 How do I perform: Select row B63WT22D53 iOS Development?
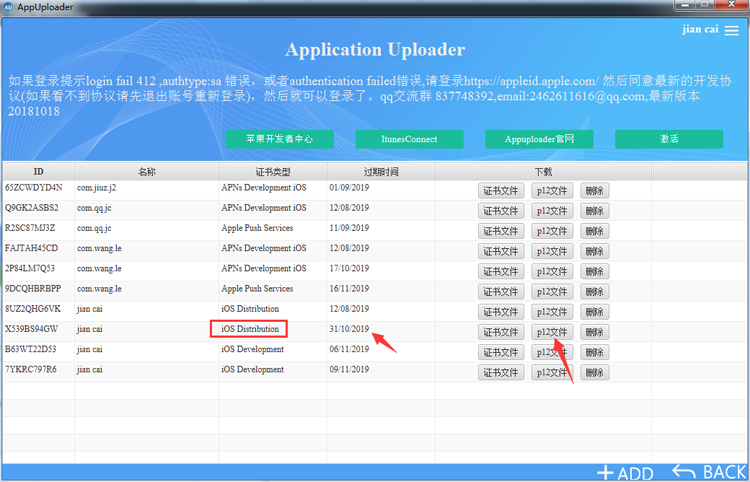coord(328,351)
